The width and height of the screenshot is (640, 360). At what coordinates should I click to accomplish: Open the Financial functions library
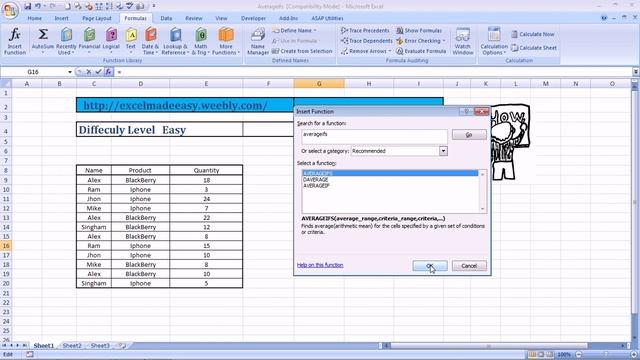click(x=89, y=41)
